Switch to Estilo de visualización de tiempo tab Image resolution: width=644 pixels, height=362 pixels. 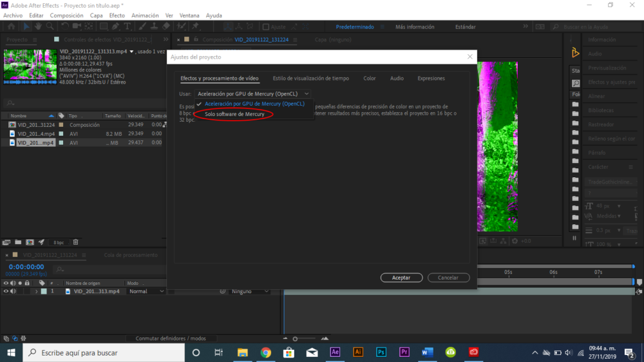tap(310, 79)
